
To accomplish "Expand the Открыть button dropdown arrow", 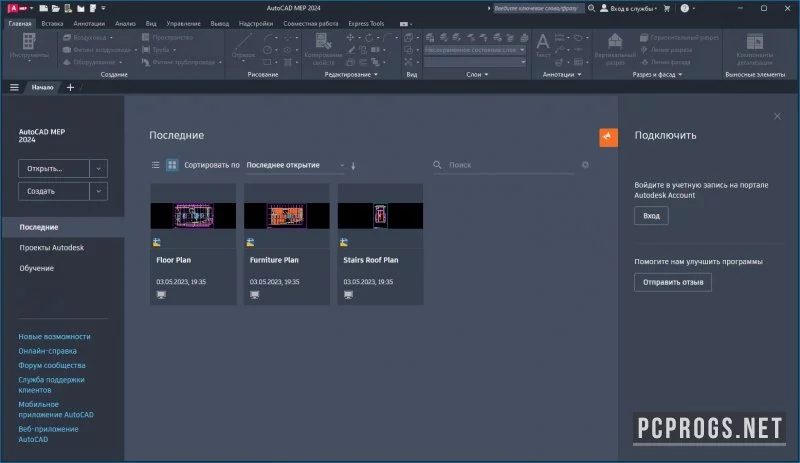I will [98, 168].
